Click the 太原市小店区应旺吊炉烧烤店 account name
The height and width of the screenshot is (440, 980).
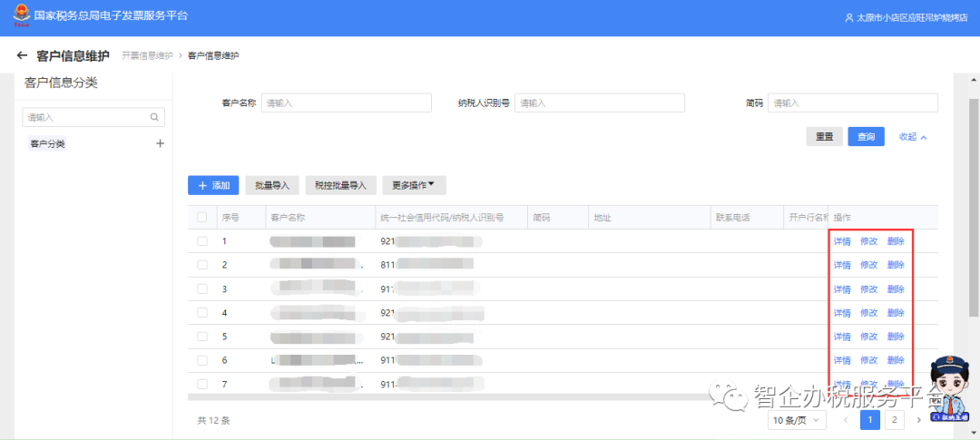pos(912,18)
